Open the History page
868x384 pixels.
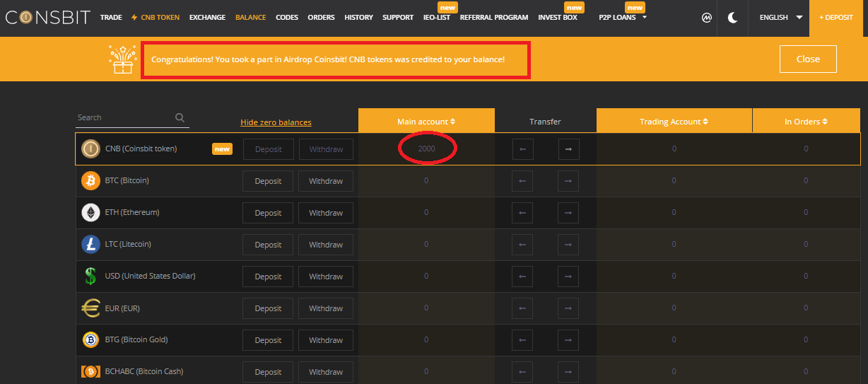coord(358,17)
